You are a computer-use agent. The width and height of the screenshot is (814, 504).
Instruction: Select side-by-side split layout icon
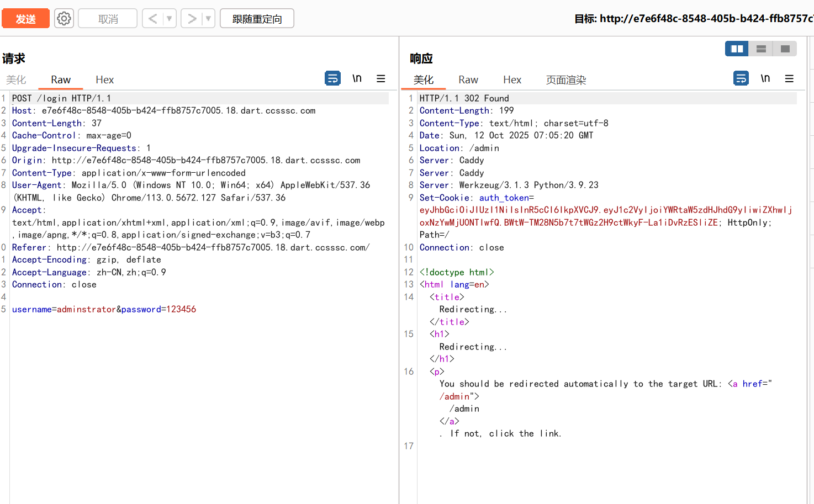737,49
